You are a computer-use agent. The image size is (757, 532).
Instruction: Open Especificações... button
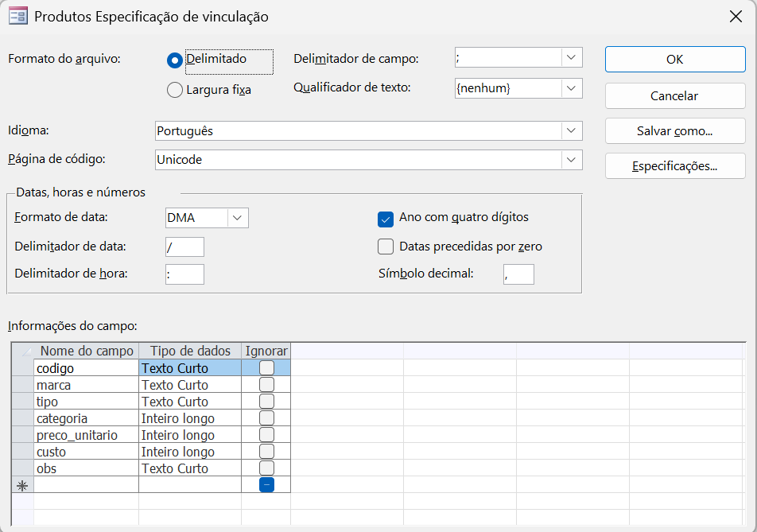[x=674, y=166]
